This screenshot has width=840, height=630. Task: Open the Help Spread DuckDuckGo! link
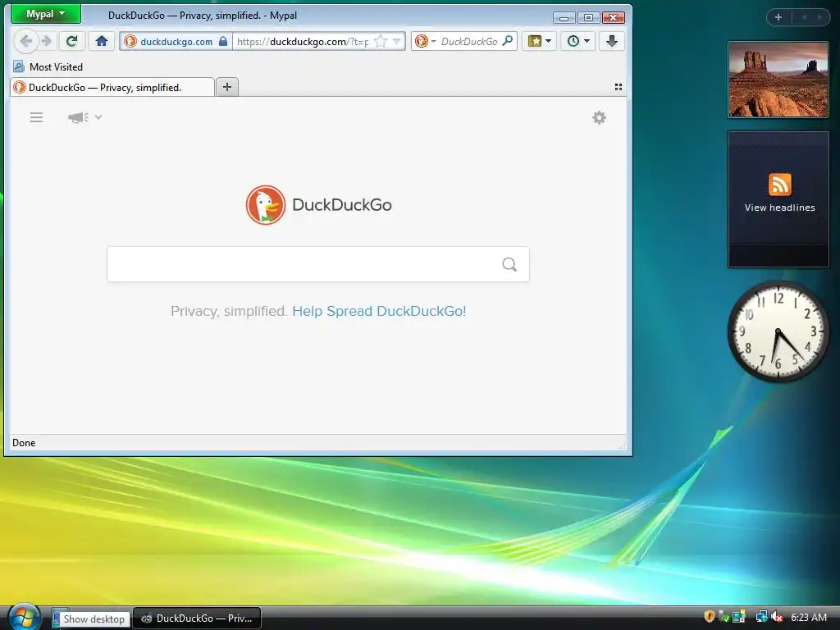click(379, 311)
